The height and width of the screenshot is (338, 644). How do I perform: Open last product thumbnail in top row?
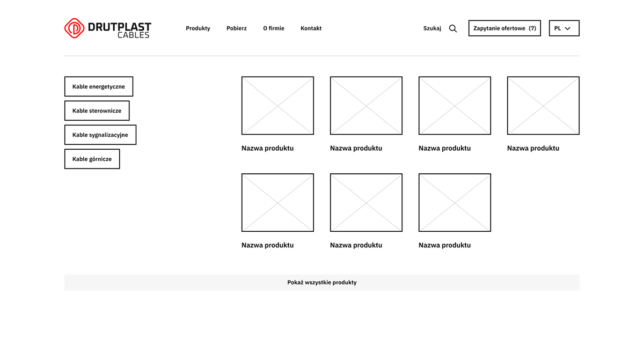[543, 106]
